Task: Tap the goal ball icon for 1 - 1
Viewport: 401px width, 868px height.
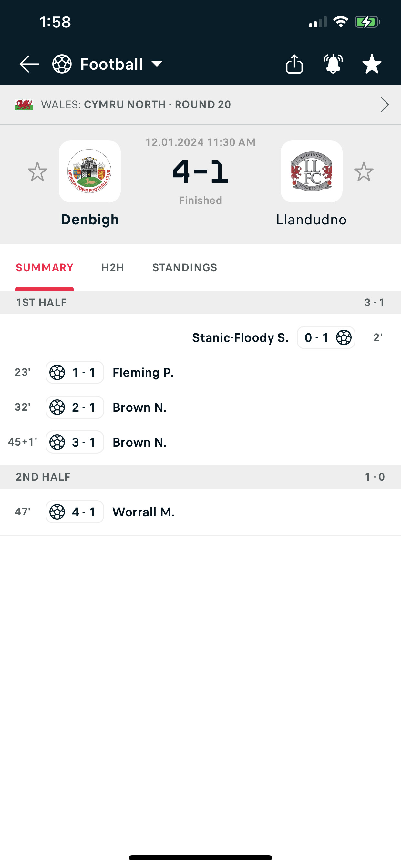Action: (x=57, y=373)
